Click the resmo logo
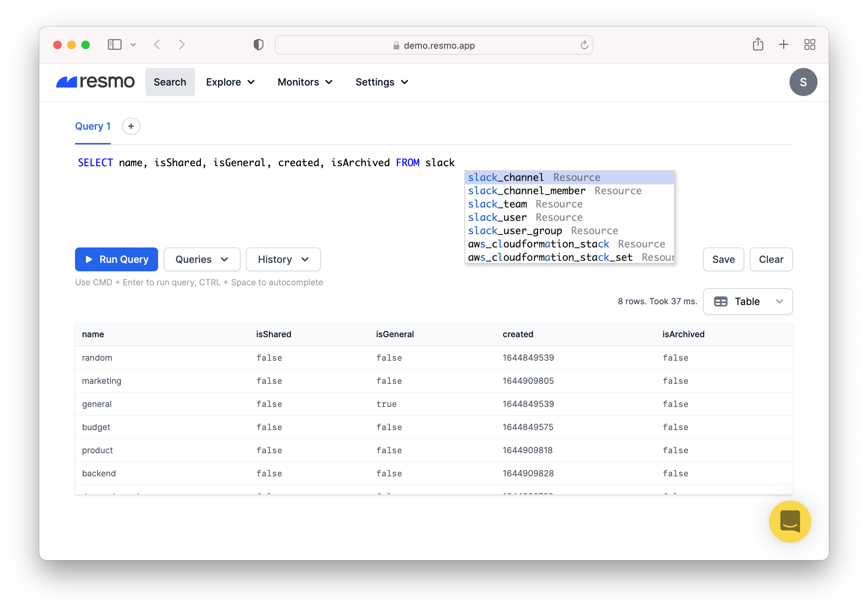868x612 pixels. pos(95,82)
